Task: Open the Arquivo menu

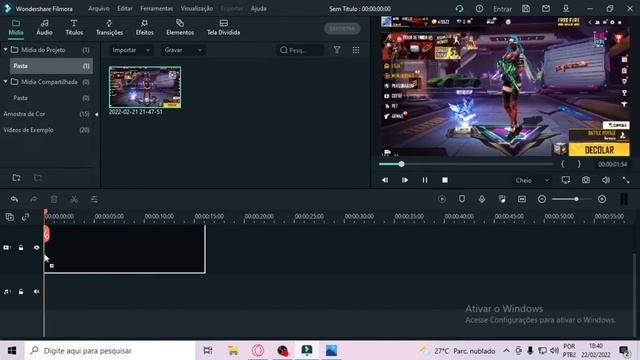Action: (99, 9)
